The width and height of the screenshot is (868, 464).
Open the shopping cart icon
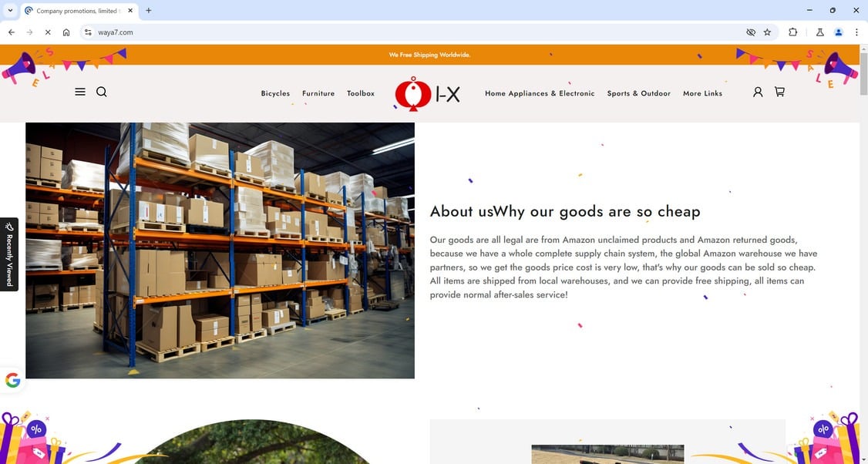pos(779,92)
